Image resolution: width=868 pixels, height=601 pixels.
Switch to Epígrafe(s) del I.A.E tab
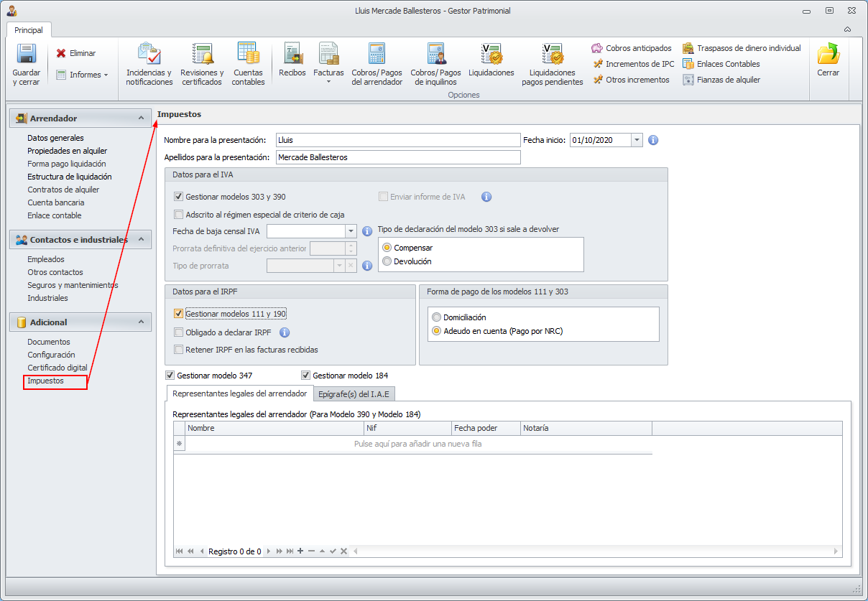(x=355, y=393)
